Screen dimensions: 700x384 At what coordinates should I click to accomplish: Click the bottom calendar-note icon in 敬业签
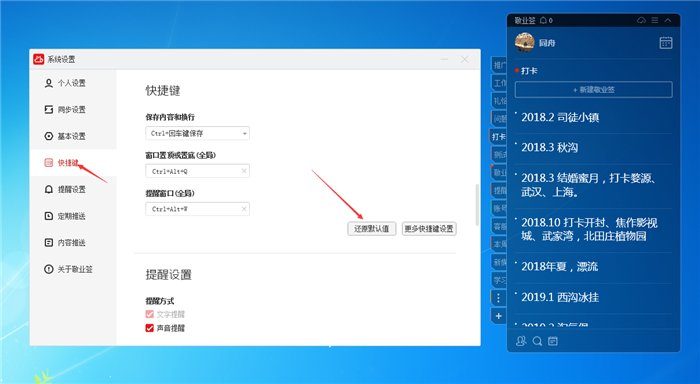(x=553, y=341)
